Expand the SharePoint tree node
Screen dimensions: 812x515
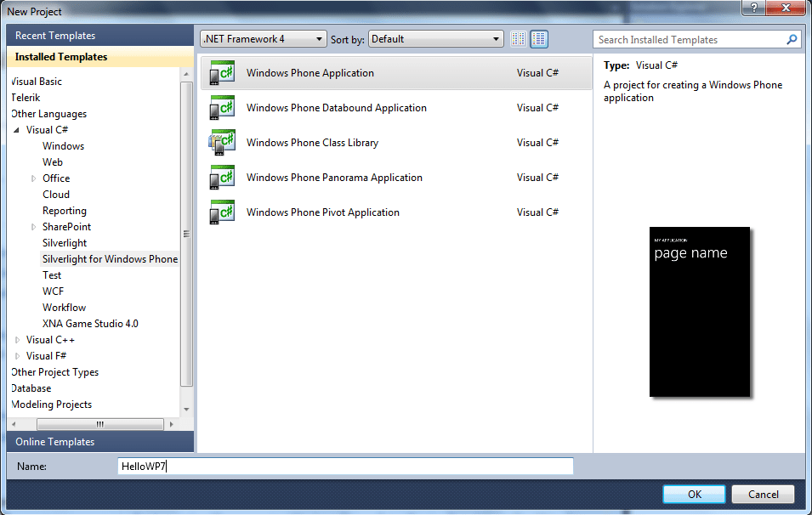33,227
